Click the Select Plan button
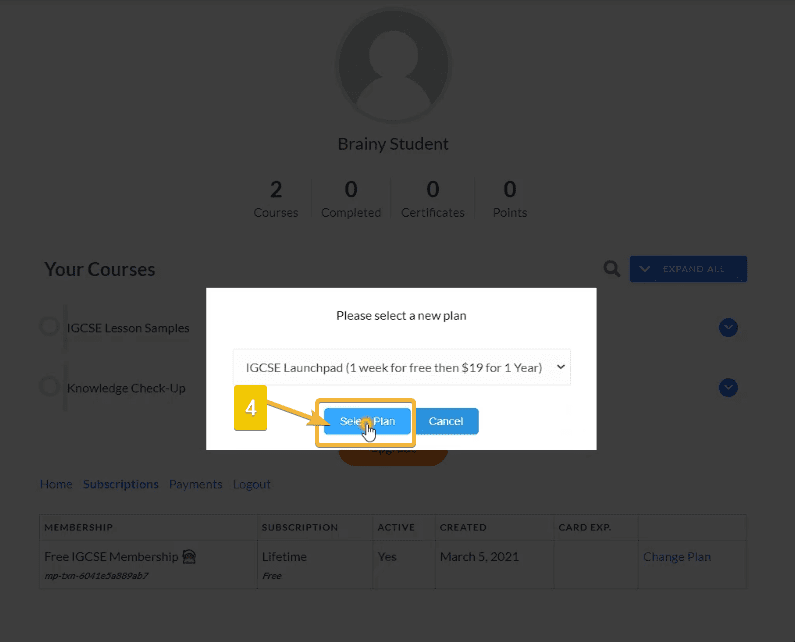 pos(367,421)
